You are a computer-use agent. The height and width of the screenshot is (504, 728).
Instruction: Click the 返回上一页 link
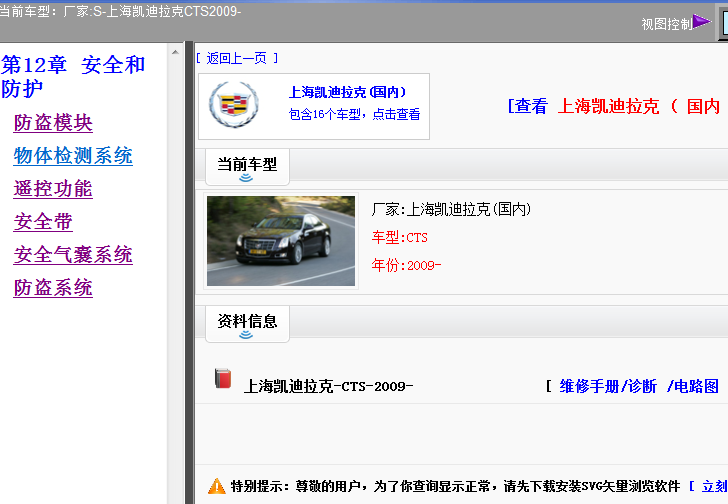click(x=237, y=58)
